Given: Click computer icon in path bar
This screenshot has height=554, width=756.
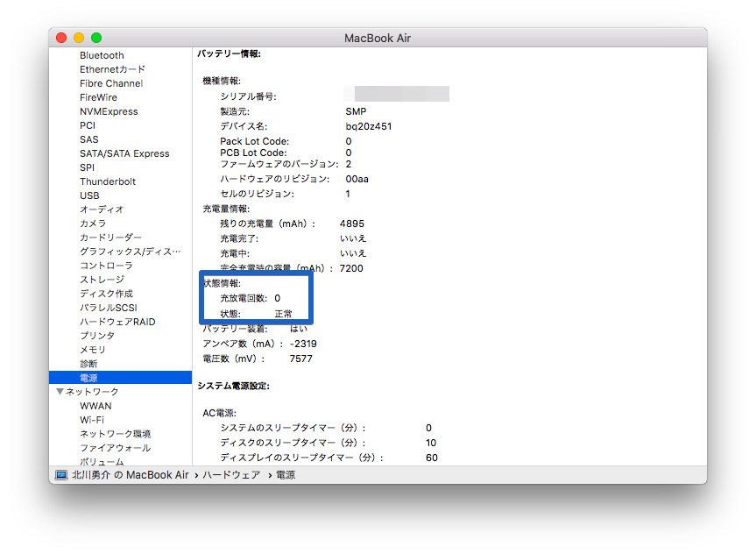Looking at the screenshot, I should point(61,475).
